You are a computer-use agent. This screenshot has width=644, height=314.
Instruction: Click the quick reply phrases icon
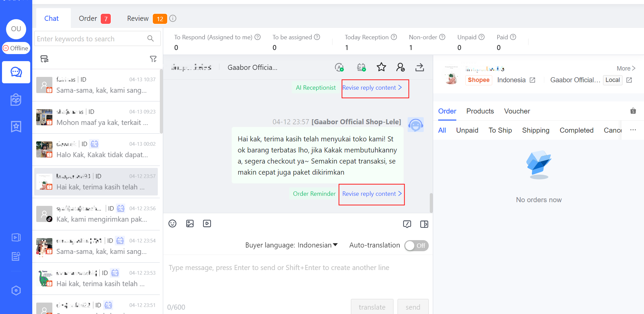[407, 224]
